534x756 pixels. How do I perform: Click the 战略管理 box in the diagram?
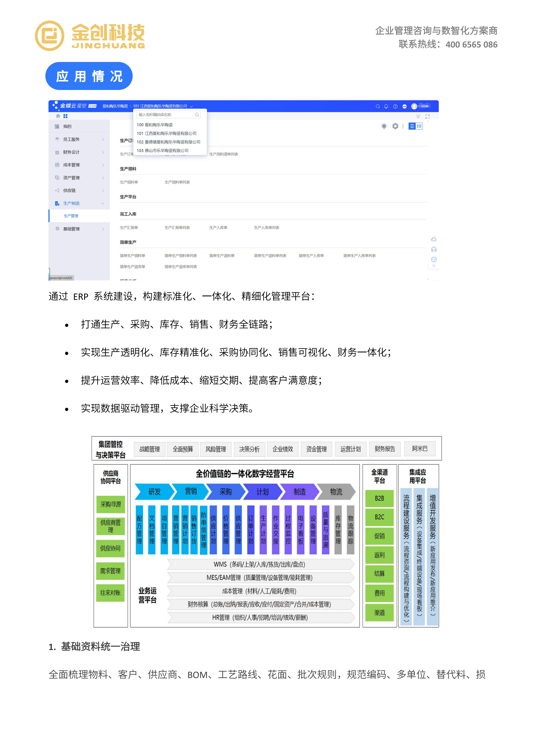[x=150, y=449]
